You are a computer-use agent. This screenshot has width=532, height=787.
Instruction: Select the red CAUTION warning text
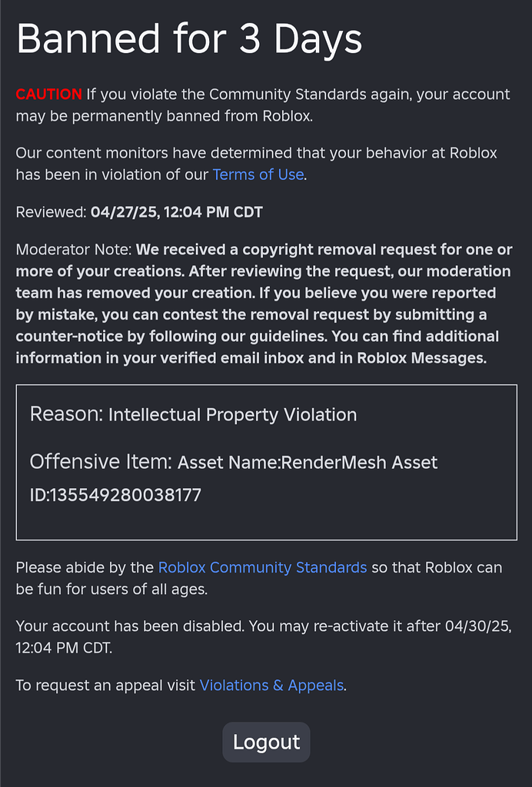coord(48,94)
